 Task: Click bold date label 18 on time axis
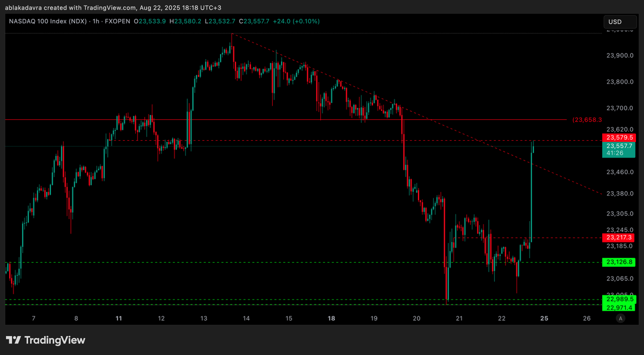pos(332,318)
